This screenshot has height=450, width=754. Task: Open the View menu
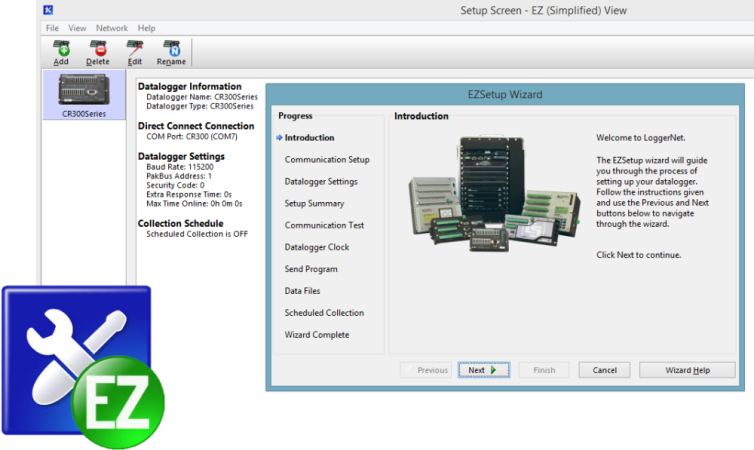[77, 28]
